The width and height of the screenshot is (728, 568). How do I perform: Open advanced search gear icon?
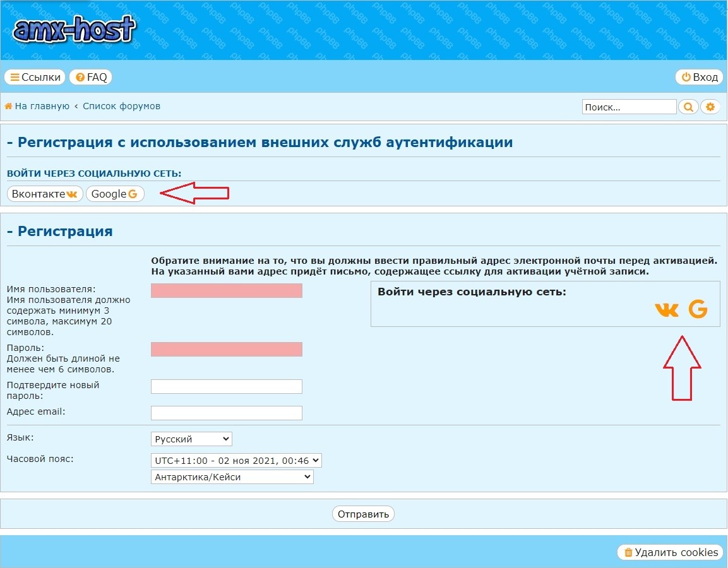point(710,107)
